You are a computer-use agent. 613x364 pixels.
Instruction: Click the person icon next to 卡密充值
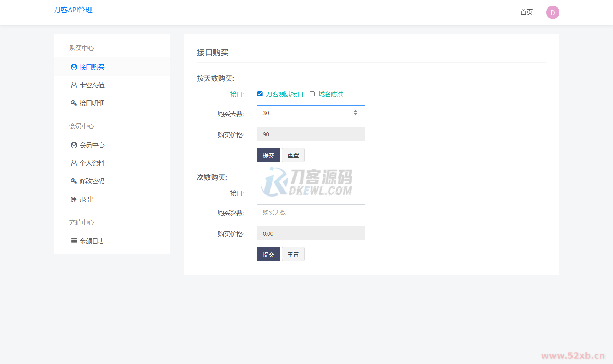(x=74, y=85)
